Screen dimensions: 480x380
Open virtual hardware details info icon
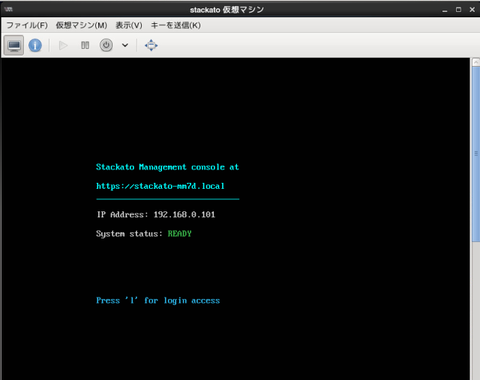[x=35, y=45]
